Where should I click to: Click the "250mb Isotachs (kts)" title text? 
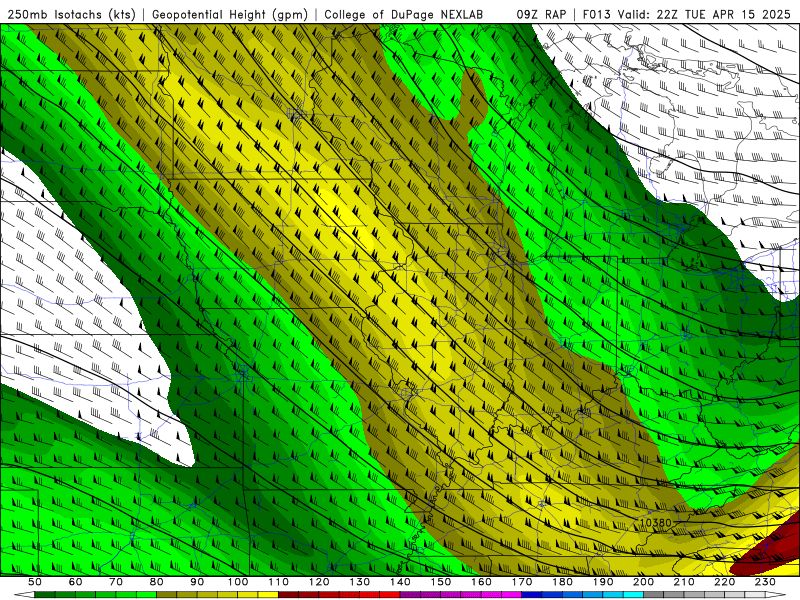71,15
